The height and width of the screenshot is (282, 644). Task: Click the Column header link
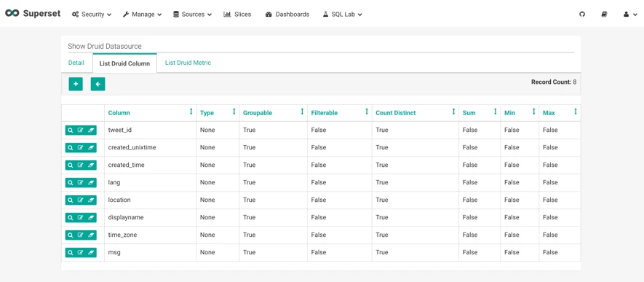pyautogui.click(x=119, y=113)
